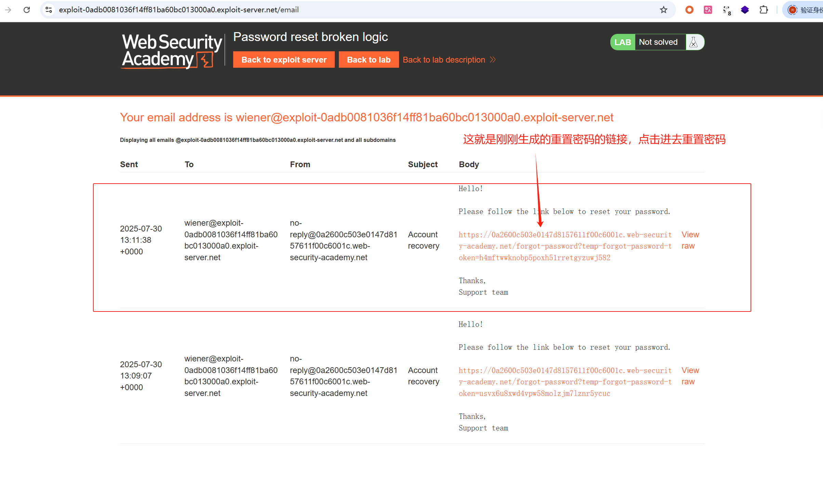Image resolution: width=823 pixels, height=504 pixels.
Task: Click Back to exploit server button
Action: (284, 60)
